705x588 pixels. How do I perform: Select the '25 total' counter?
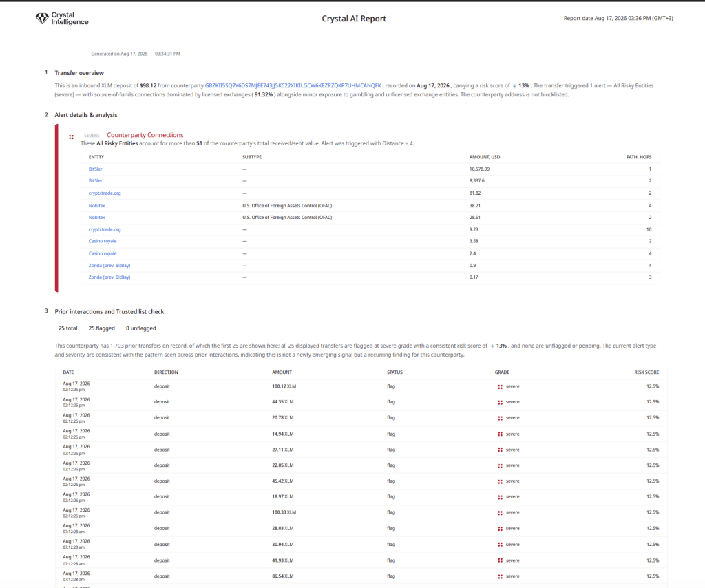(x=68, y=328)
